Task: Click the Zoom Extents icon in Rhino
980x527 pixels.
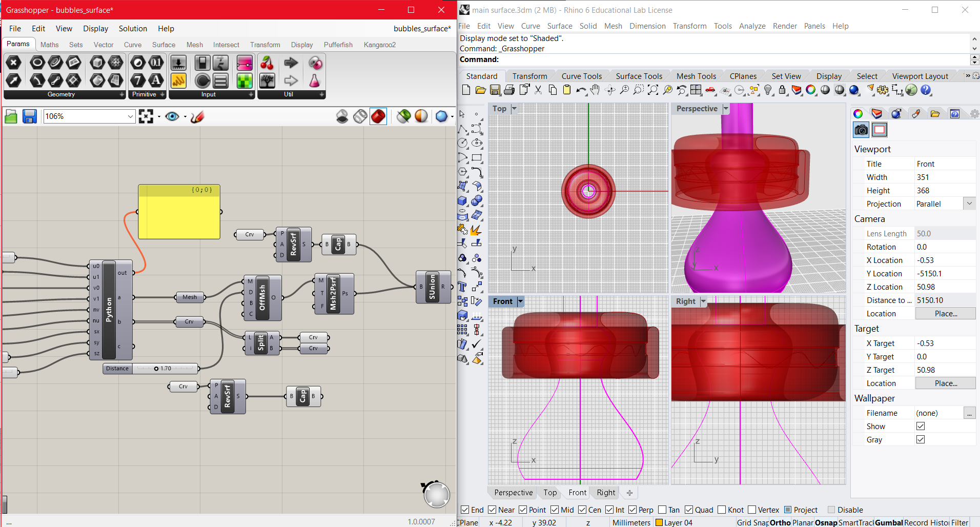Action: pyautogui.click(x=653, y=90)
